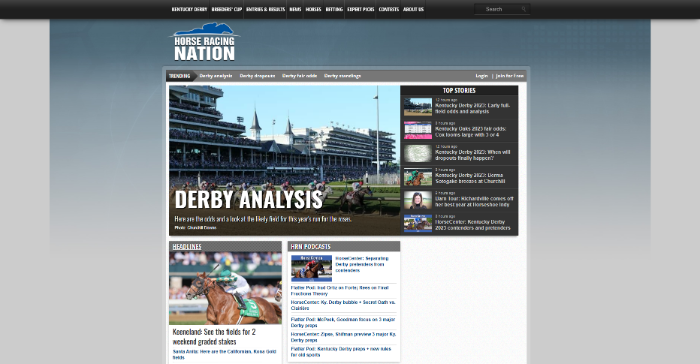Open the Entries & Results menu
The height and width of the screenshot is (364, 700).
pyautogui.click(x=265, y=9)
